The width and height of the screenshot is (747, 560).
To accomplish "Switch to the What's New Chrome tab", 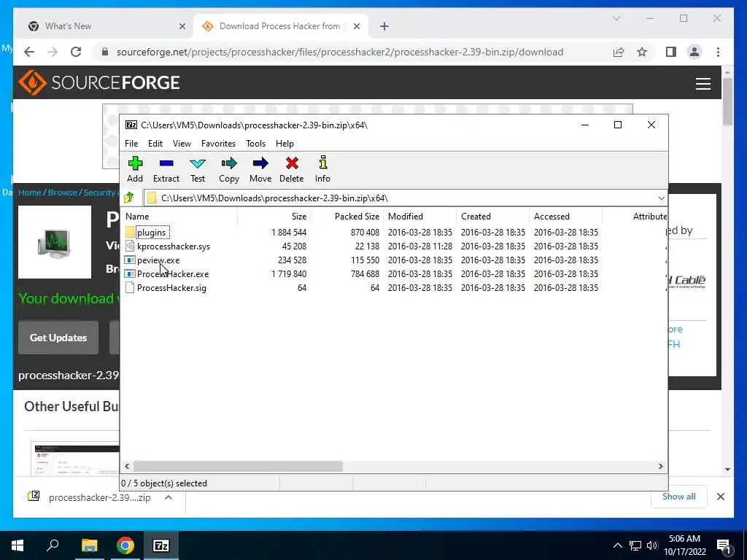I will tap(107, 26).
